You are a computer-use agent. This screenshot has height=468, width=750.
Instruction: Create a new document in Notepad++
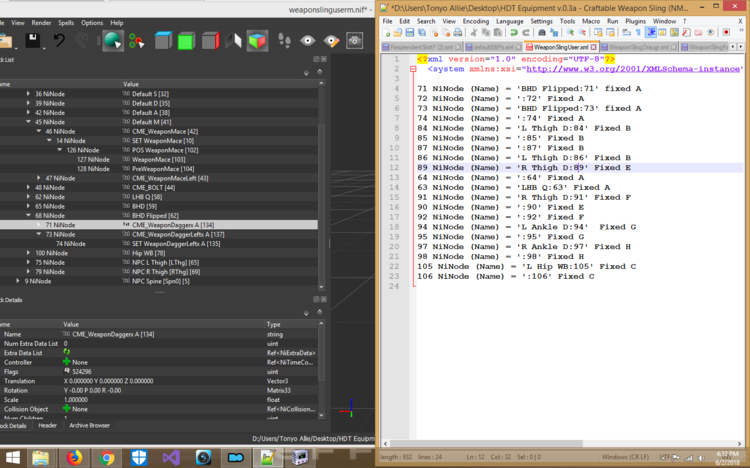point(386,33)
